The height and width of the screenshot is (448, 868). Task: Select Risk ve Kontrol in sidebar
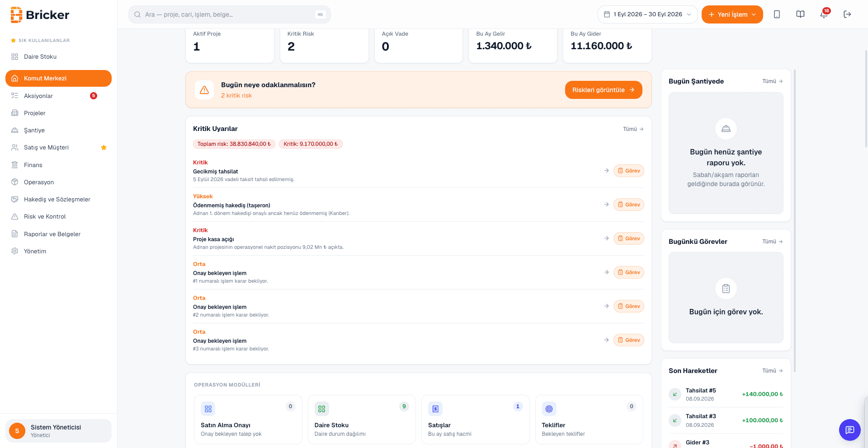click(x=58, y=216)
